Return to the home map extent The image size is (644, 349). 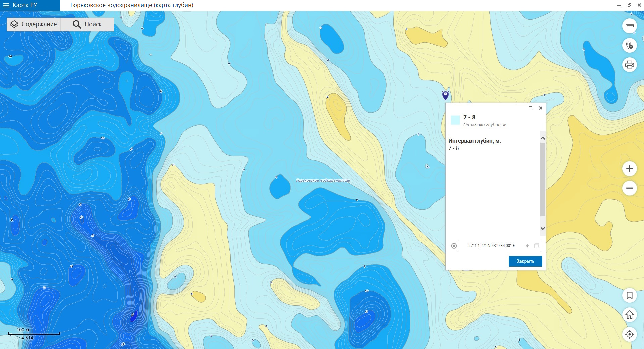coord(629,315)
